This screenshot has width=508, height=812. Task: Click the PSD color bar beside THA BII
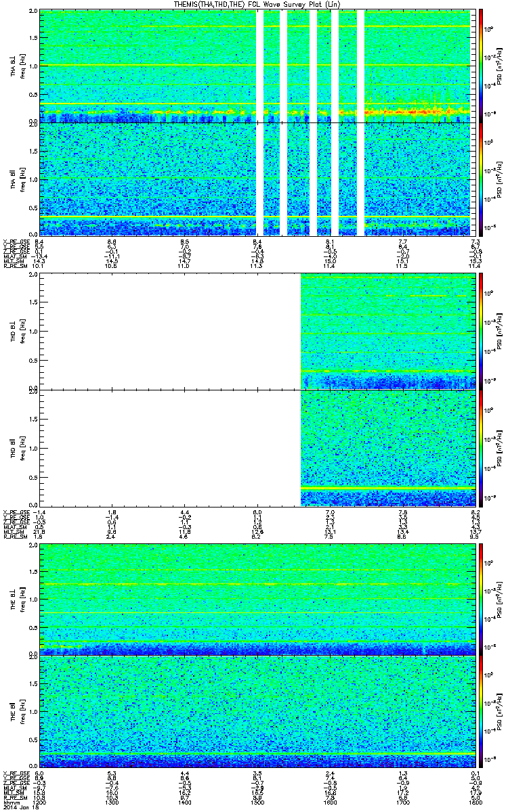[482, 179]
